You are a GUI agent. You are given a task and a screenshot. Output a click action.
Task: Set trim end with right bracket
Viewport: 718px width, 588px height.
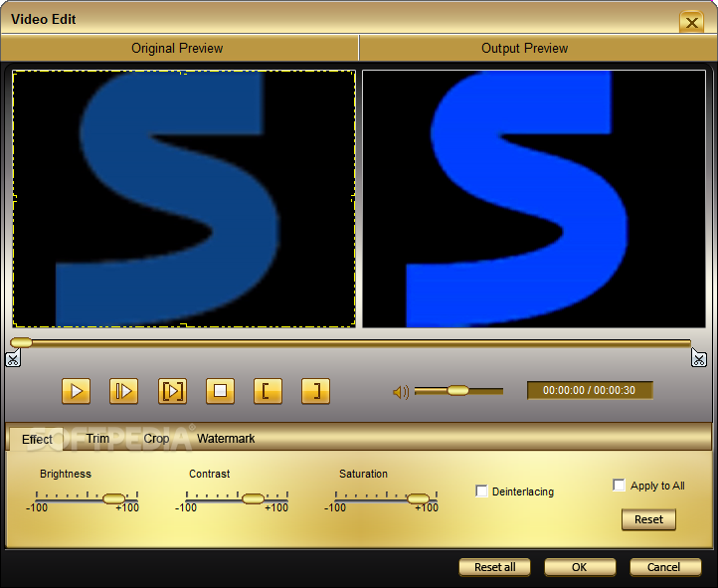(315, 391)
